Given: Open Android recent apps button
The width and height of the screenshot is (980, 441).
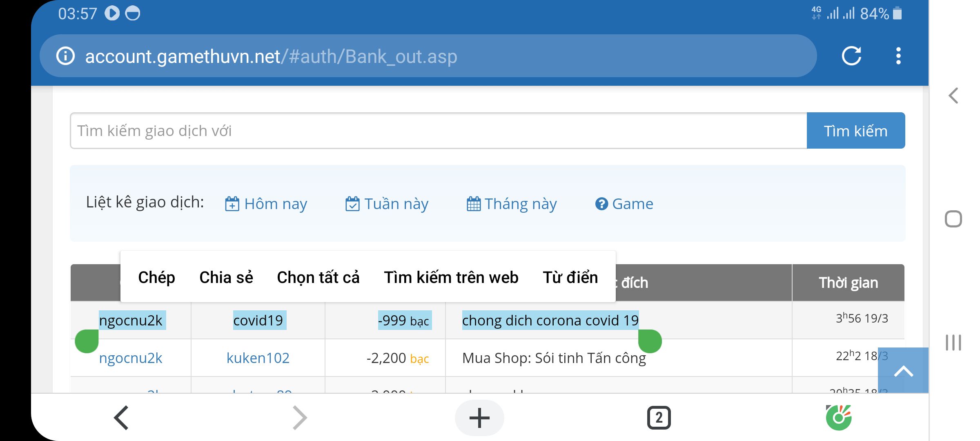Looking at the screenshot, I should click(953, 342).
